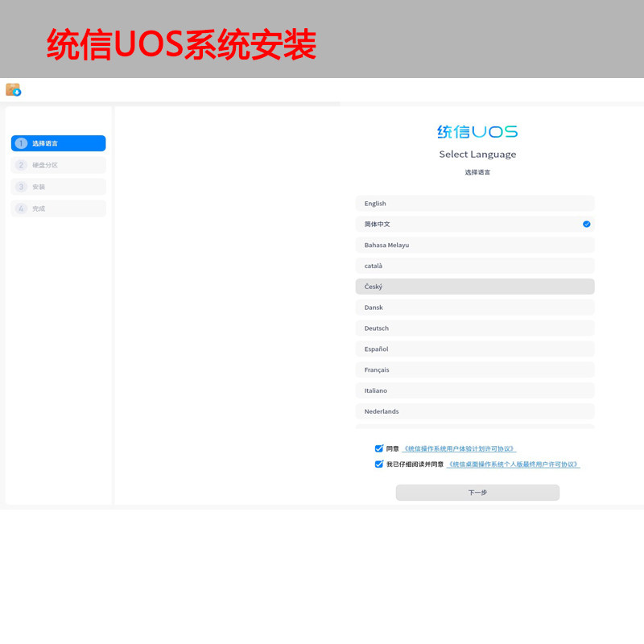Choose Italiano language
The image size is (644, 644).
pos(475,390)
